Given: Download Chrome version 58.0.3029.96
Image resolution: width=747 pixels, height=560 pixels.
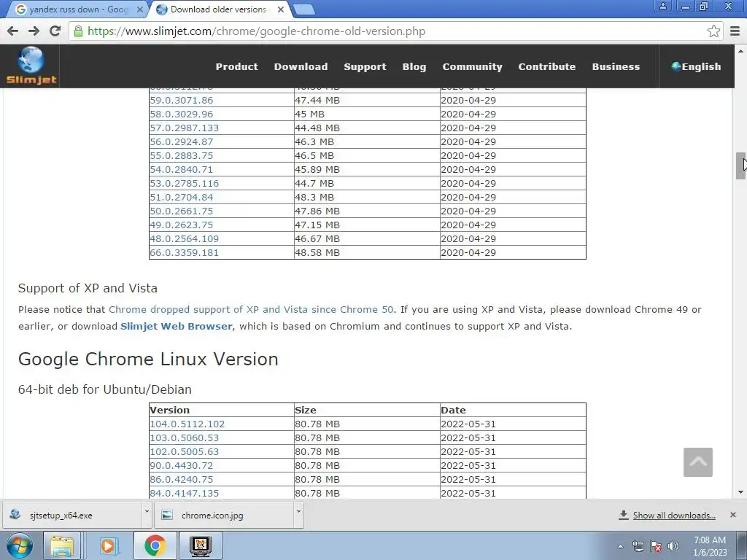Looking at the screenshot, I should pos(182,114).
